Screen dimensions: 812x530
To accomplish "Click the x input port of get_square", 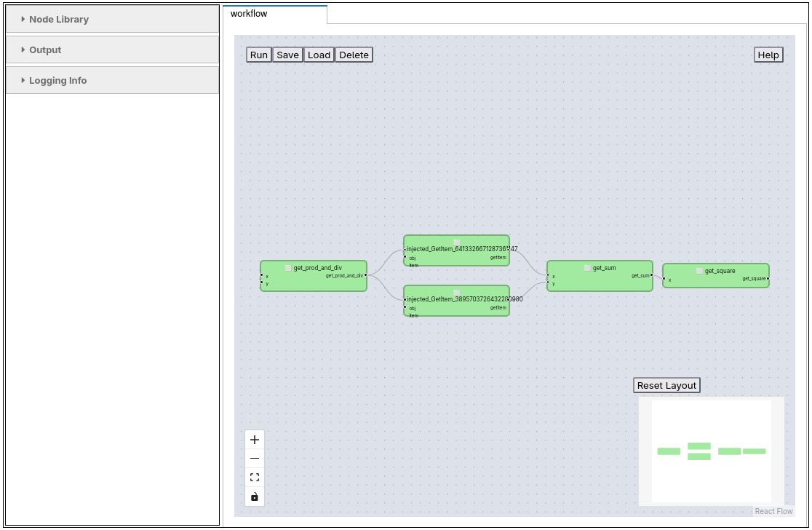I will [x=664, y=279].
